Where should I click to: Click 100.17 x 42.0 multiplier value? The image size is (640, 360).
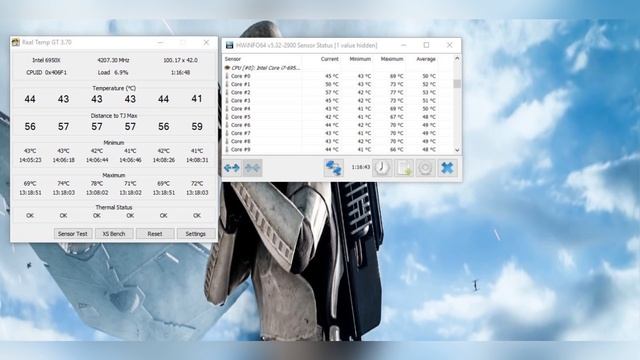(x=180, y=60)
